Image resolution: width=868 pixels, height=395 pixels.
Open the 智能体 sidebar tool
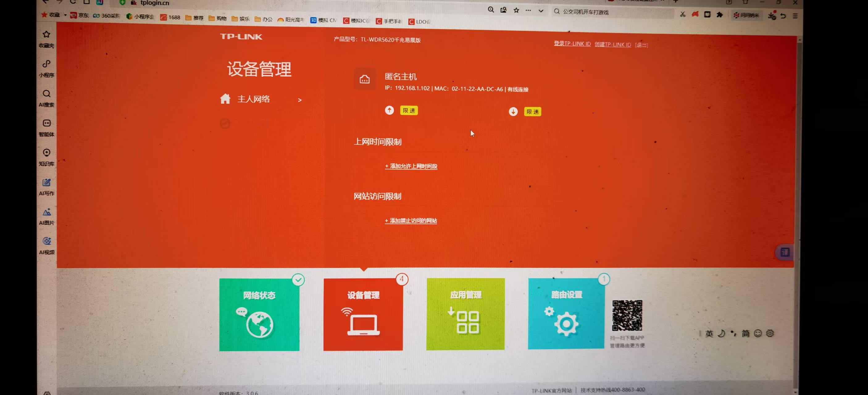46,128
